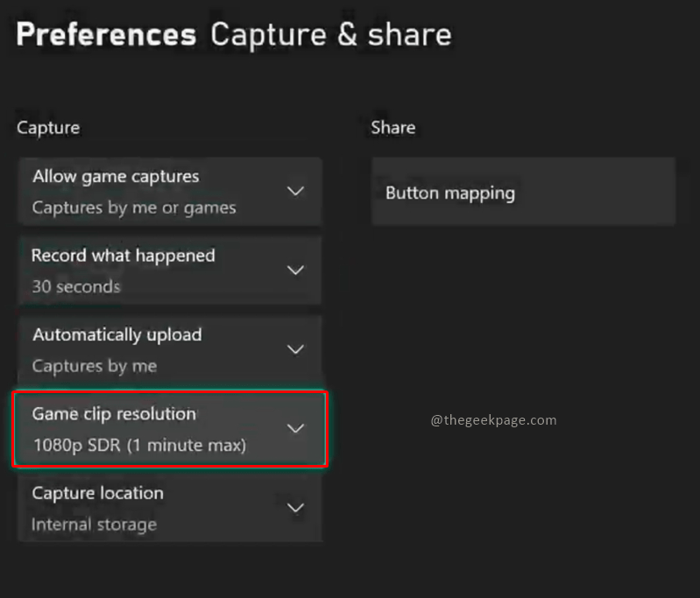Click the "Internal storage" location value
The height and width of the screenshot is (598, 700).
(x=94, y=524)
